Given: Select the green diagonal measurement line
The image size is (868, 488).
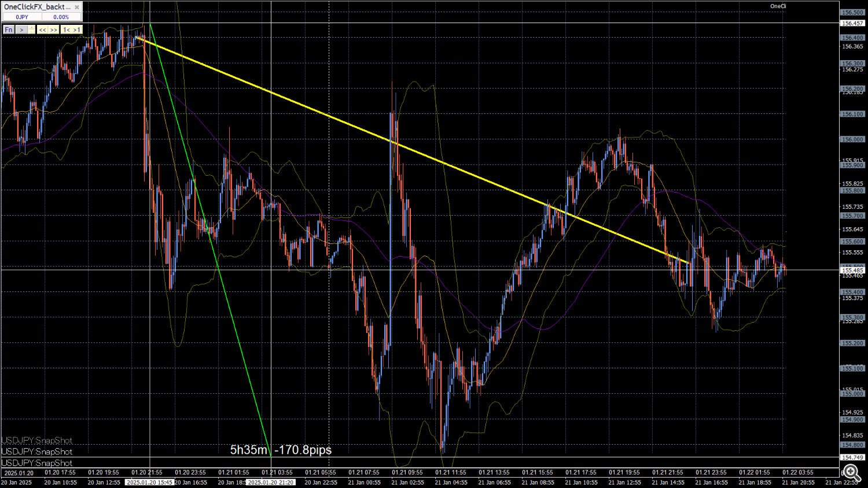Looking at the screenshot, I should 208,231.
